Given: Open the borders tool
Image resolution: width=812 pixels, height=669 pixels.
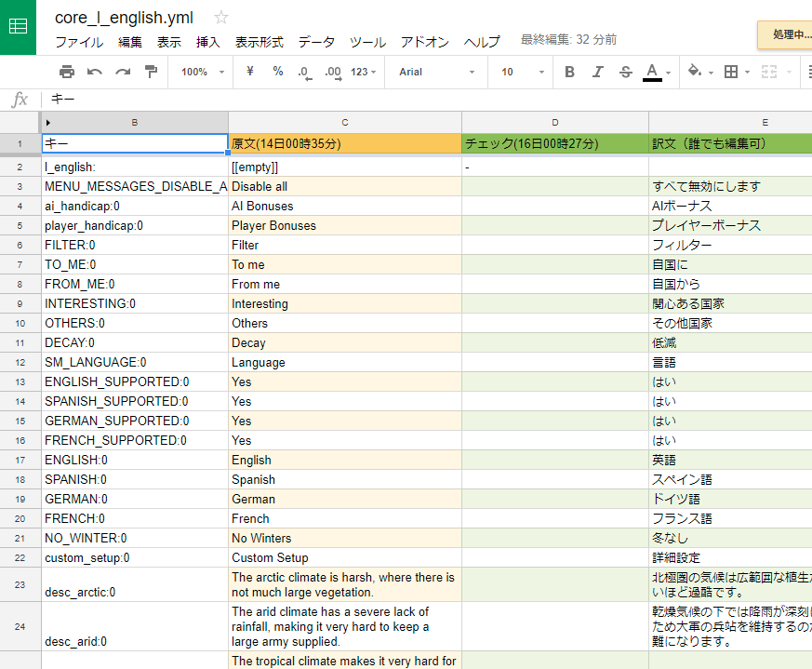Looking at the screenshot, I should click(731, 72).
